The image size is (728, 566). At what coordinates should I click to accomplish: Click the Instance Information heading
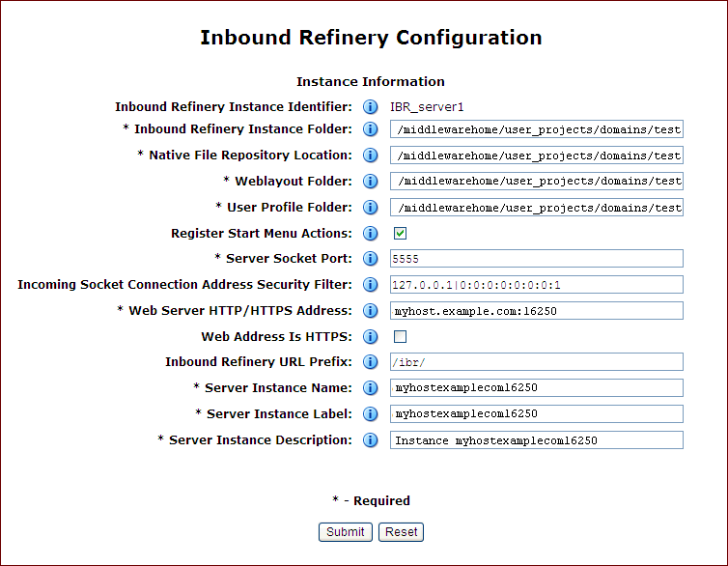tap(371, 82)
